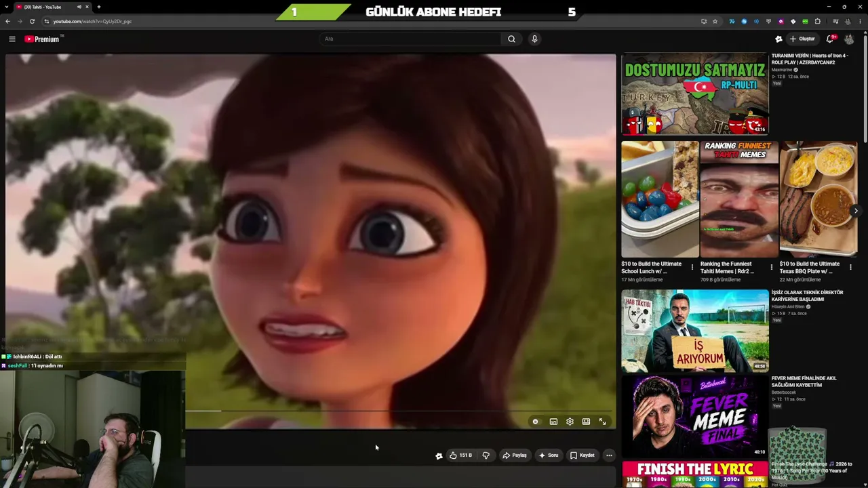Image resolution: width=868 pixels, height=488 pixels.
Task: Click the badge icon left of Oluştur
Action: click(x=778, y=39)
